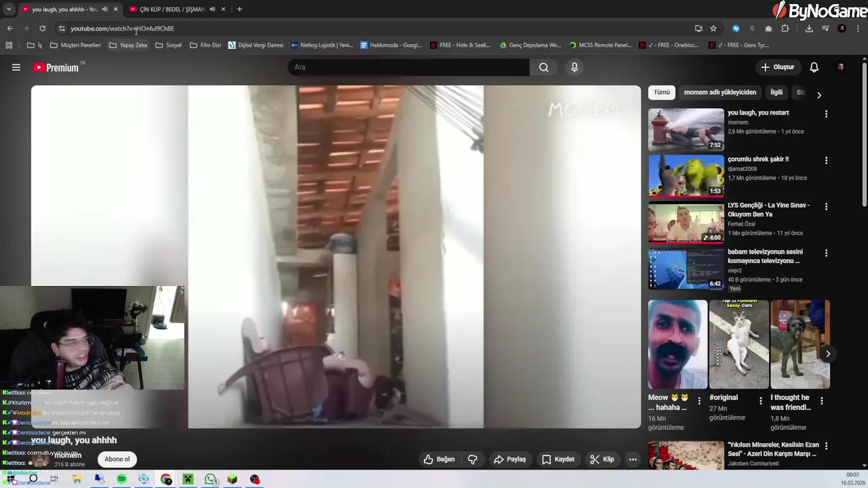Open browser downloads icon

pyautogui.click(x=809, y=28)
